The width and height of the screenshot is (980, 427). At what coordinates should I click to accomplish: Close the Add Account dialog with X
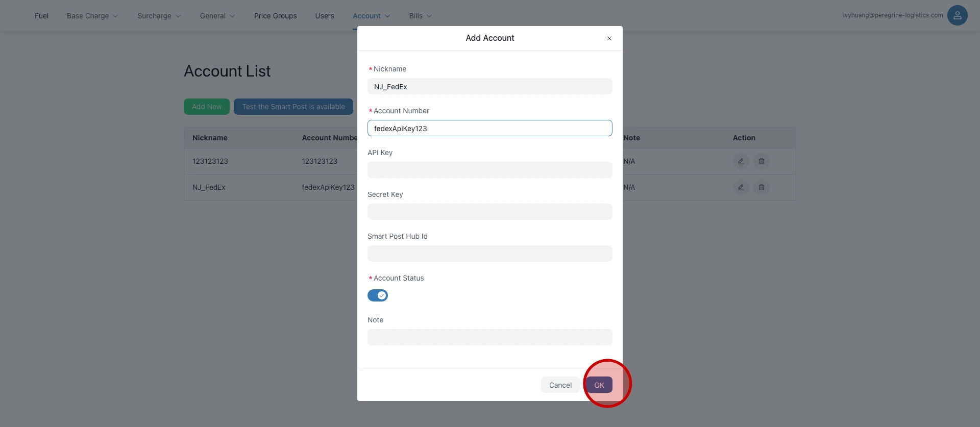609,38
